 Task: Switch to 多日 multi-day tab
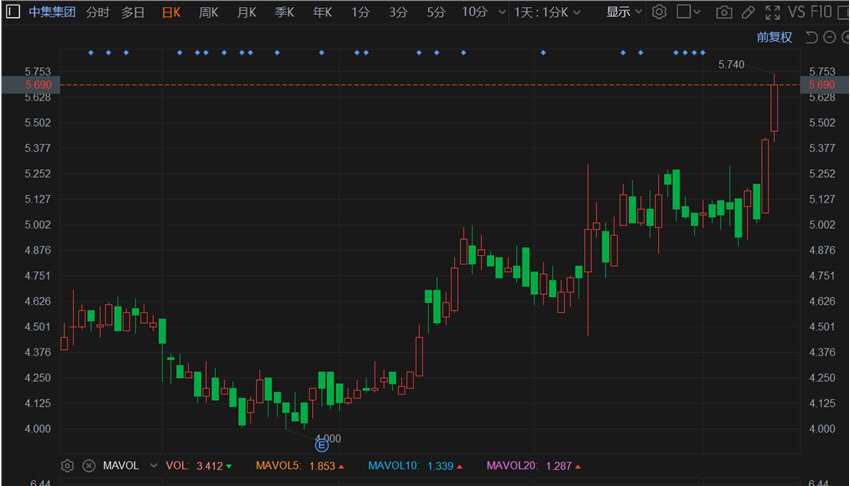[x=133, y=12]
